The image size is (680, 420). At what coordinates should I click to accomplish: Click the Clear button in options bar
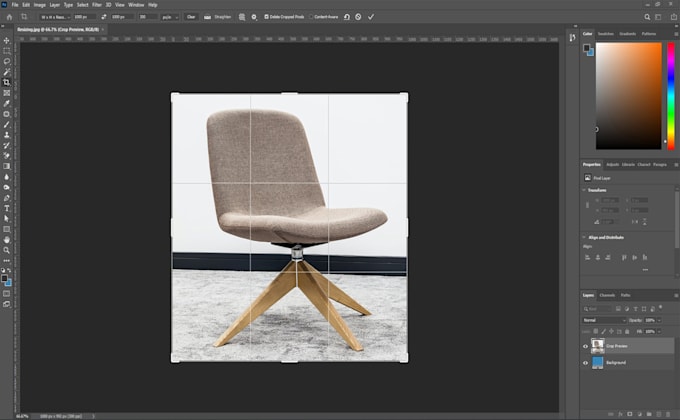tap(191, 17)
